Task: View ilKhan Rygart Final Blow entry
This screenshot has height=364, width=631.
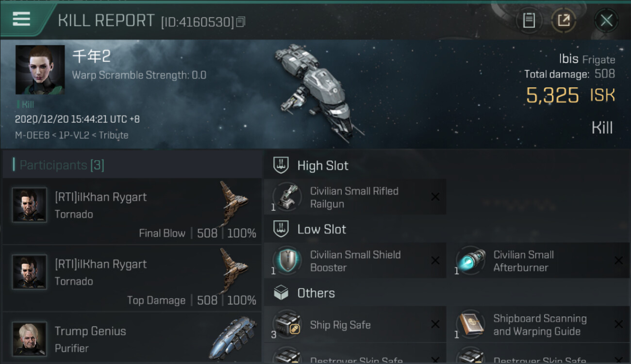Action: click(x=131, y=211)
